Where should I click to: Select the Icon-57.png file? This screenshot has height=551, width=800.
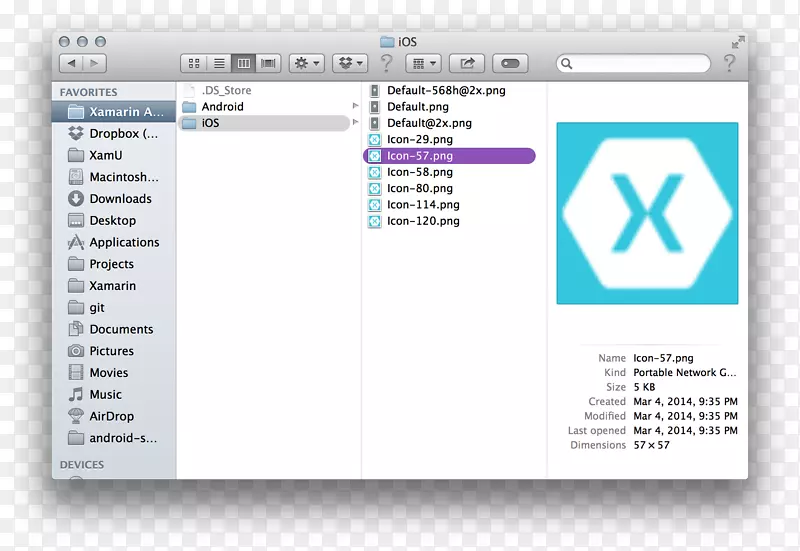click(x=449, y=156)
